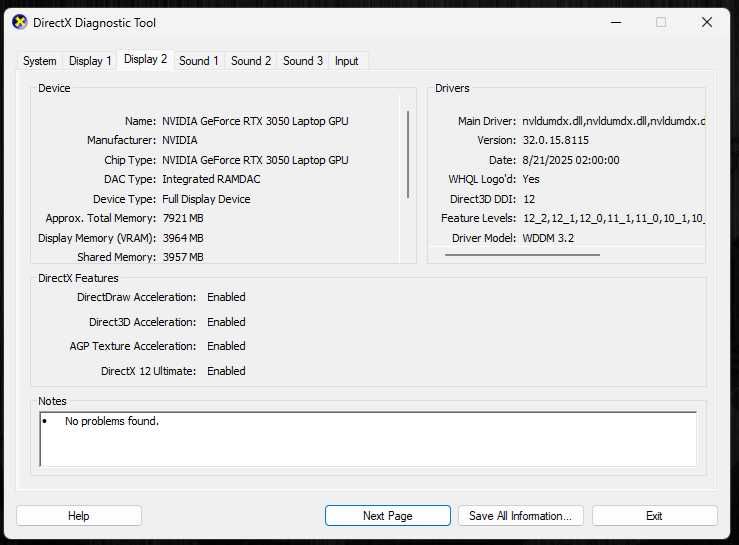Click the DirectX Features group heading
739x545 pixels.
tap(78, 278)
